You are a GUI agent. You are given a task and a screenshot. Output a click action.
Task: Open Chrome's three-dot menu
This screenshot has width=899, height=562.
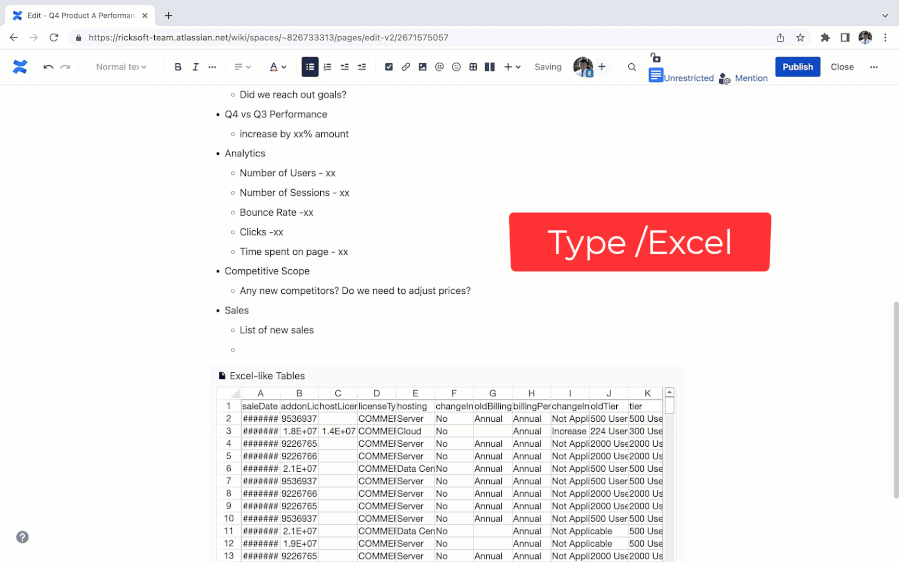(885, 37)
